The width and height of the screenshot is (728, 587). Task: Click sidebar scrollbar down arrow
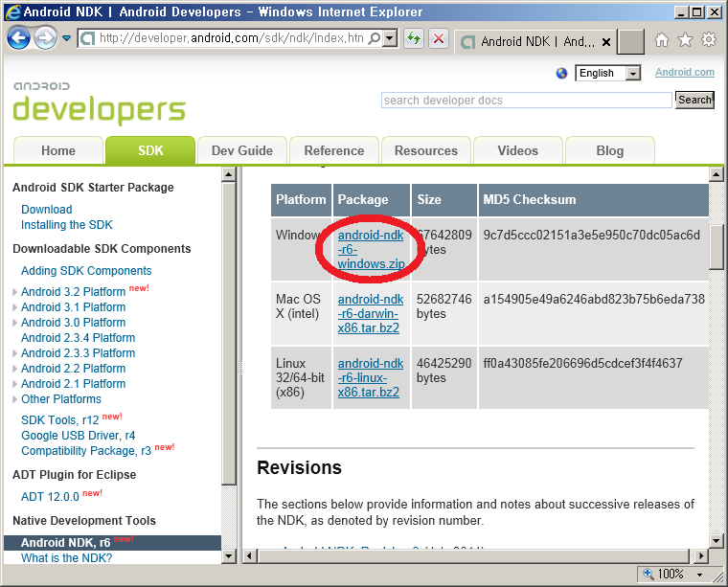pyautogui.click(x=228, y=556)
